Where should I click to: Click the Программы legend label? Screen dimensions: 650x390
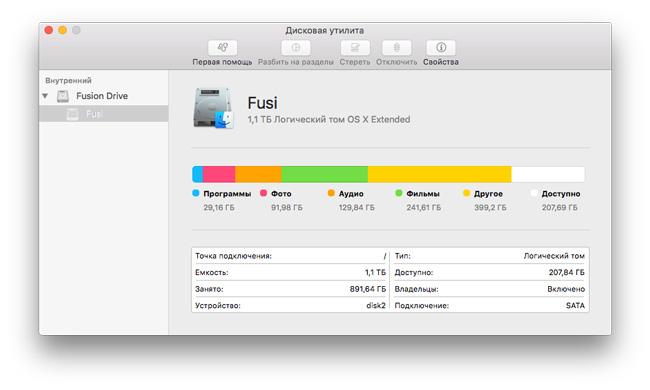(227, 194)
